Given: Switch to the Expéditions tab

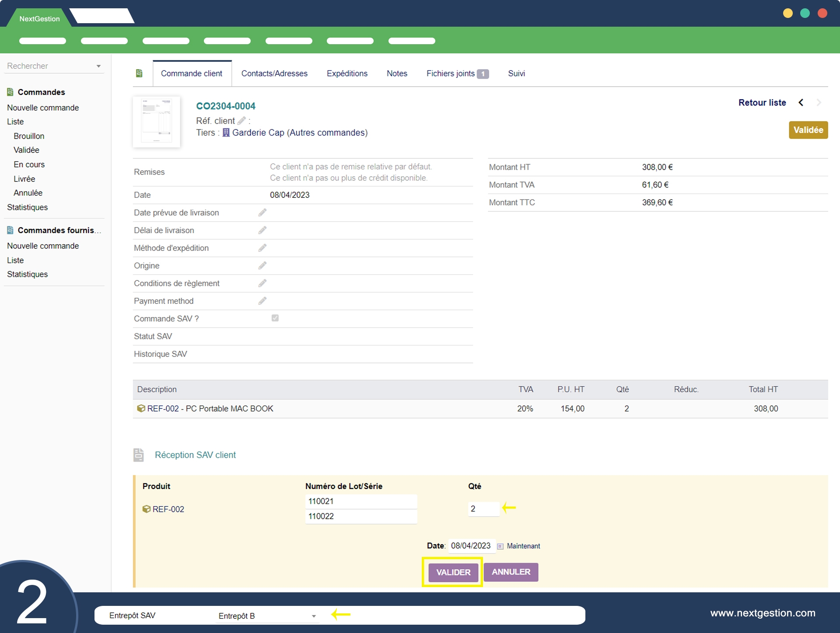Looking at the screenshot, I should click(x=347, y=73).
